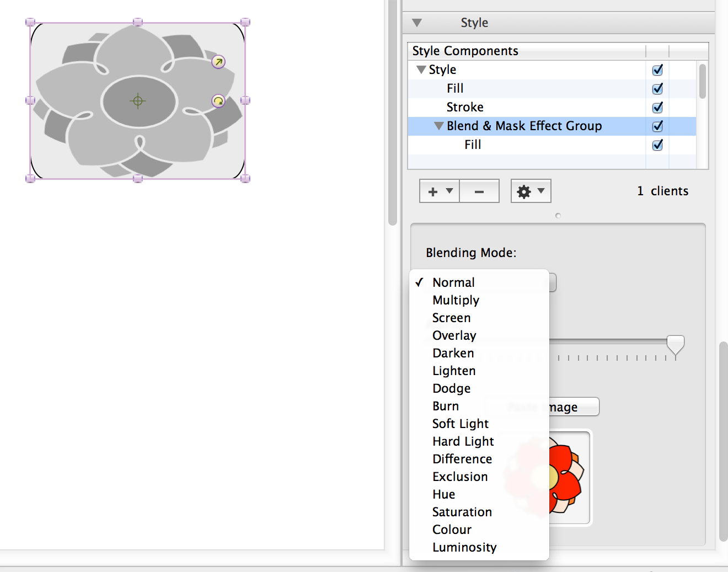
Task: Click the top-left selection handle of flower
Action: (x=30, y=23)
